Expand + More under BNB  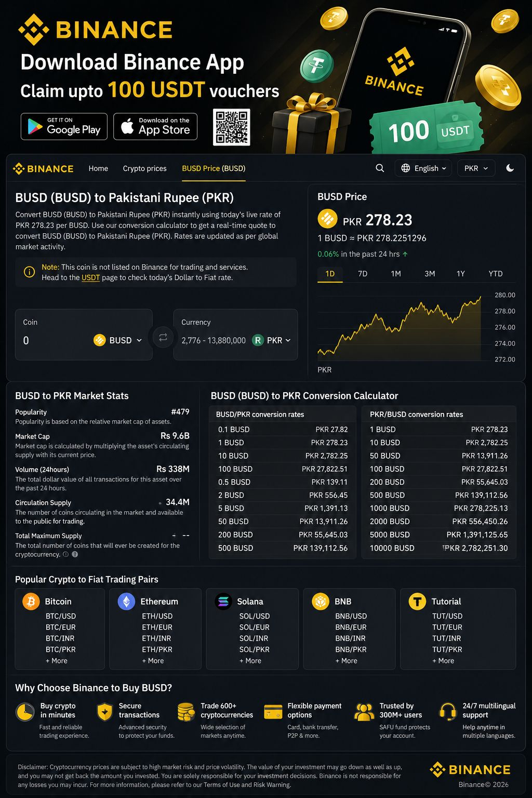coord(347,661)
